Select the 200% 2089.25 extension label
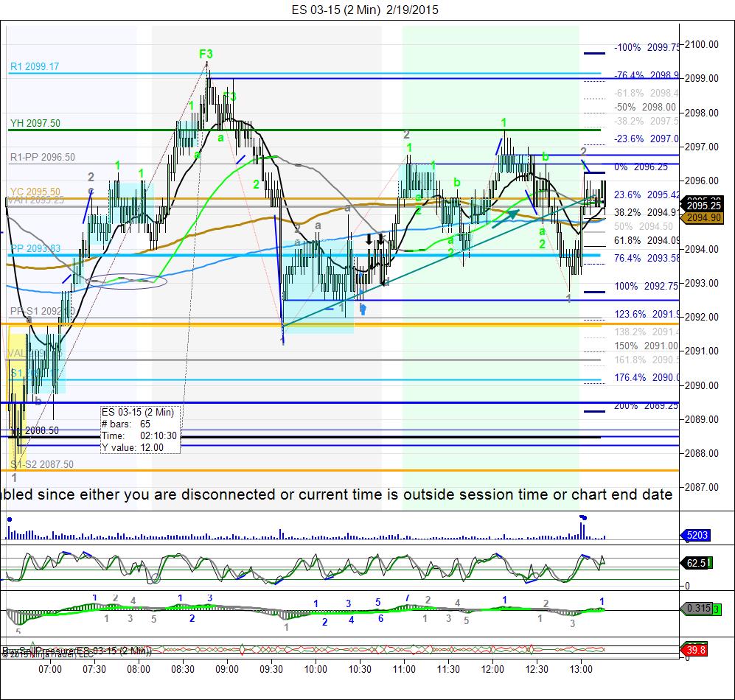The width and height of the screenshot is (735, 700). pyautogui.click(x=647, y=406)
